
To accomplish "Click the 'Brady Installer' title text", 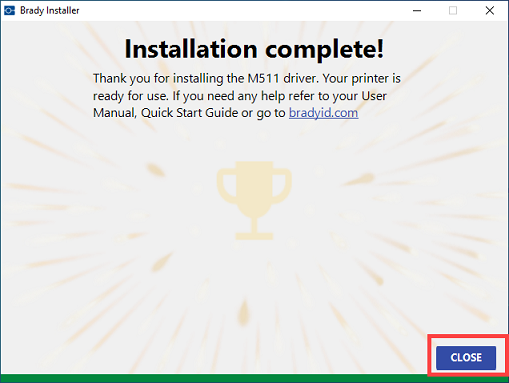I will tap(50, 11).
